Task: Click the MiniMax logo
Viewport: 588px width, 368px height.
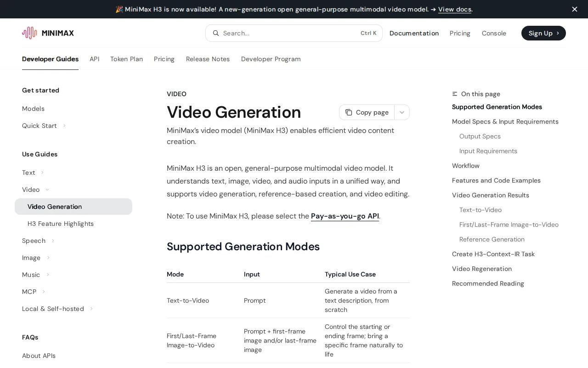Action: (48, 33)
